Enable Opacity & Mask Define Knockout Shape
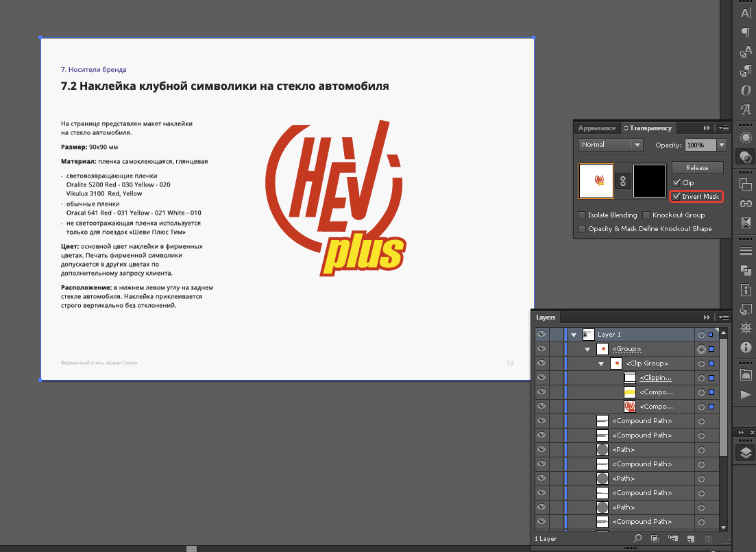Viewport: 756px width, 552px height. (x=582, y=229)
